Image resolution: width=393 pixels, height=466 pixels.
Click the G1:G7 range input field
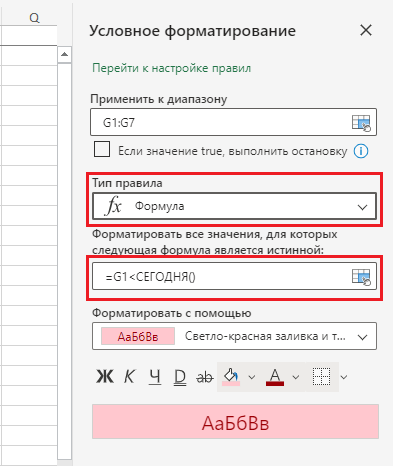click(x=233, y=122)
